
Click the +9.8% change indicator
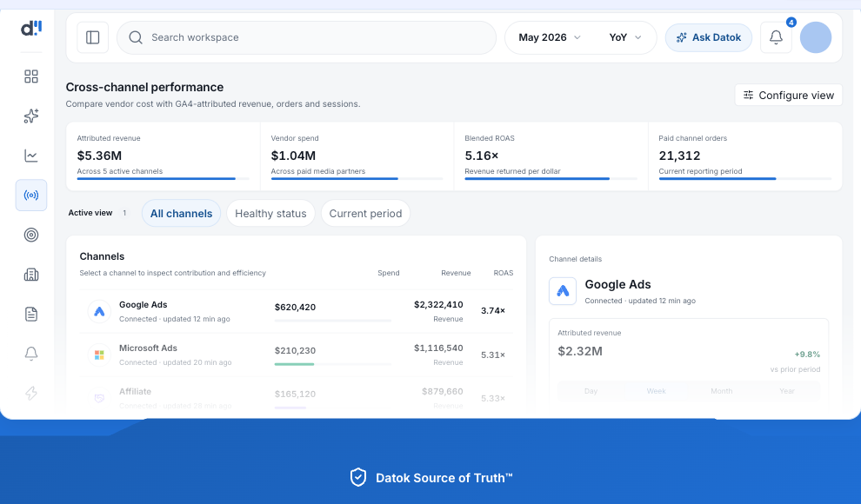pos(807,355)
